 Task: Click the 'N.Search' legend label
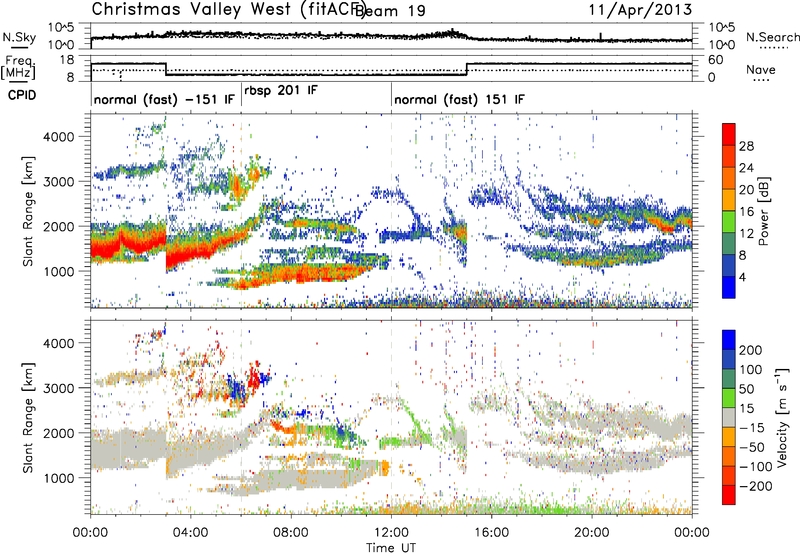772,37
